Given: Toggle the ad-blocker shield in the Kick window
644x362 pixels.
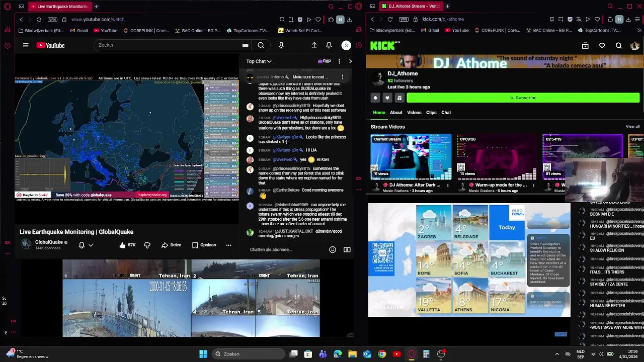Looking at the screenshot, I should 570,20.
